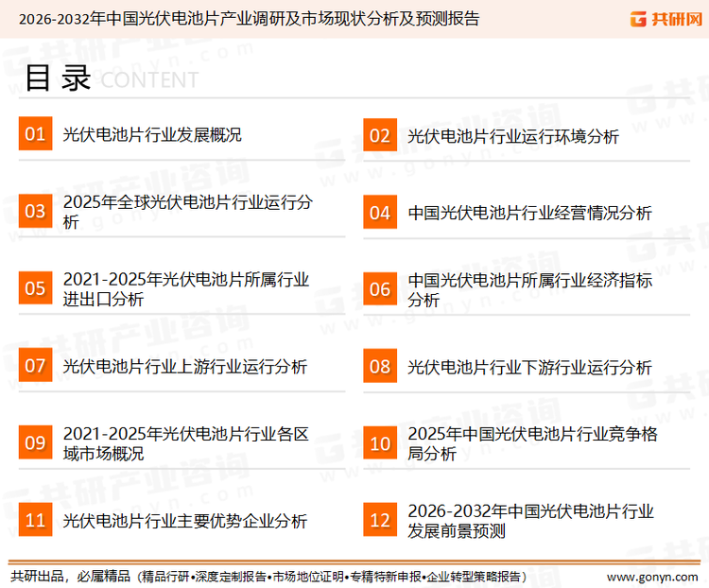This screenshot has width=709, height=588.
Task: Select 中国光伏电池片行业经营情况分析 entry
Action: click(529, 213)
